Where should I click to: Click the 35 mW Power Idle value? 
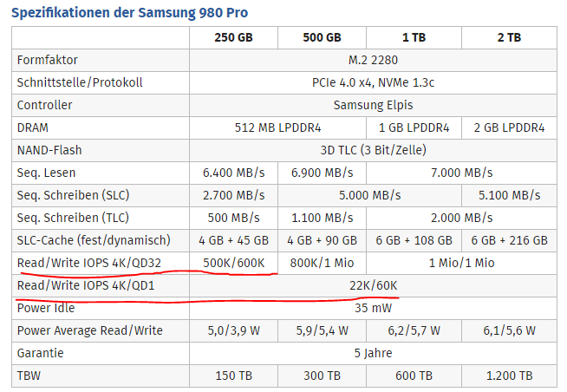pyautogui.click(x=373, y=308)
